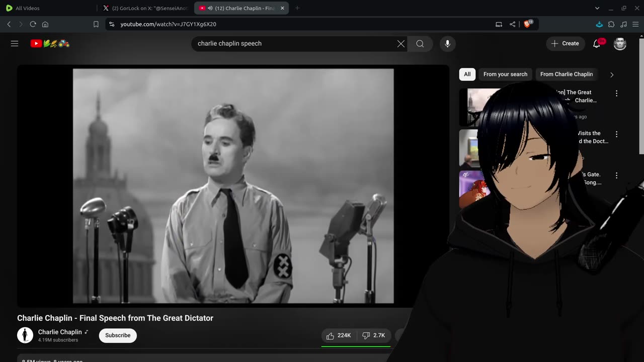This screenshot has width=644, height=362.
Task: Open the browser home page
Action: pyautogui.click(x=45, y=24)
